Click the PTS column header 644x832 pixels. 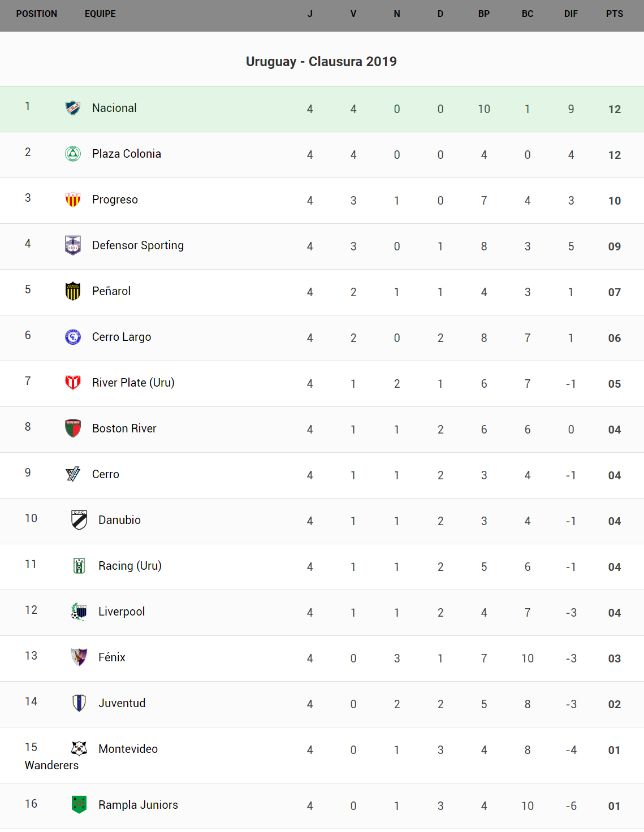click(x=615, y=14)
